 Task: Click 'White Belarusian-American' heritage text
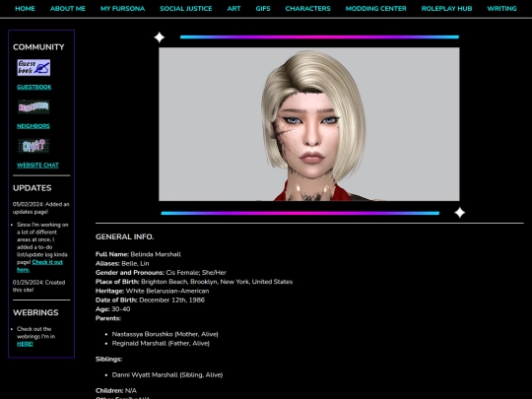click(x=167, y=291)
